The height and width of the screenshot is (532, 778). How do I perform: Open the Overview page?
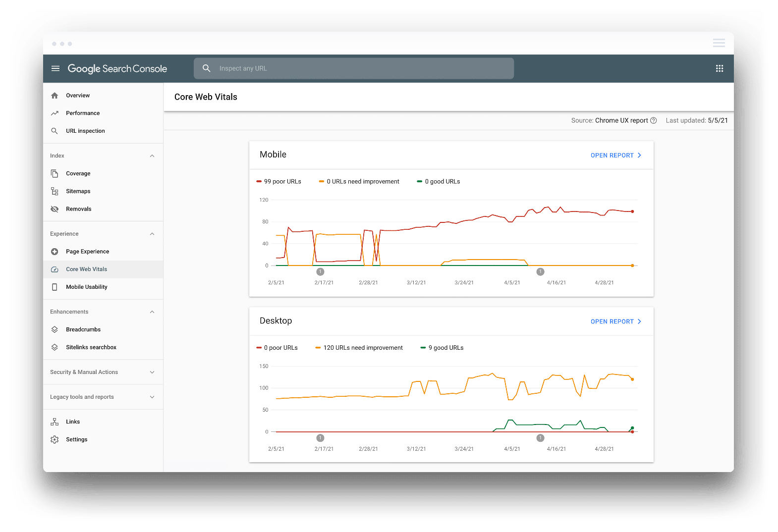click(103, 96)
